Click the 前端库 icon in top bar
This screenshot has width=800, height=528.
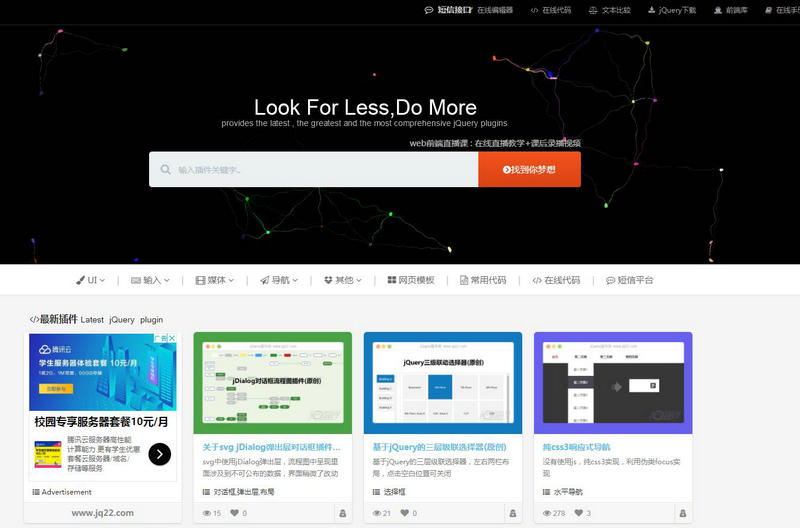(x=717, y=10)
